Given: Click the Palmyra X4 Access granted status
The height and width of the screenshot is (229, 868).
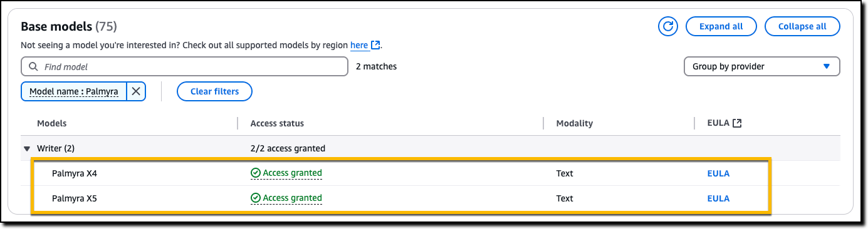Looking at the screenshot, I should pyautogui.click(x=286, y=173).
